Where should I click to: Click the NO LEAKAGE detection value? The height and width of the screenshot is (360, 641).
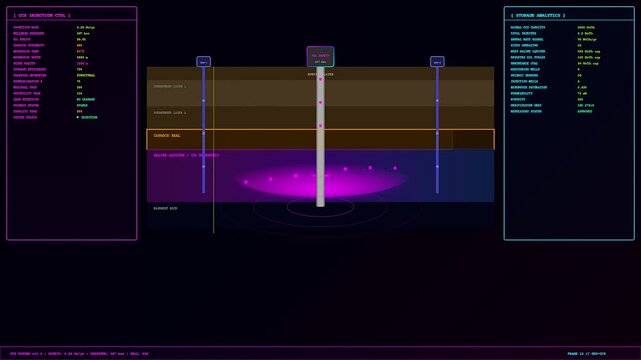(x=86, y=99)
